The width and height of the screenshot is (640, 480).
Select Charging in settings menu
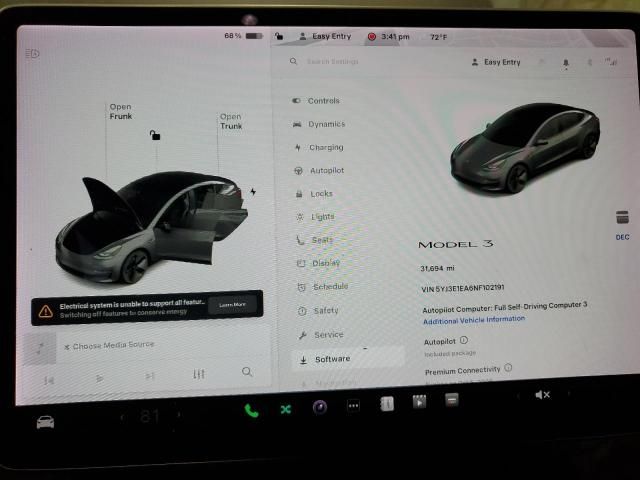325,147
